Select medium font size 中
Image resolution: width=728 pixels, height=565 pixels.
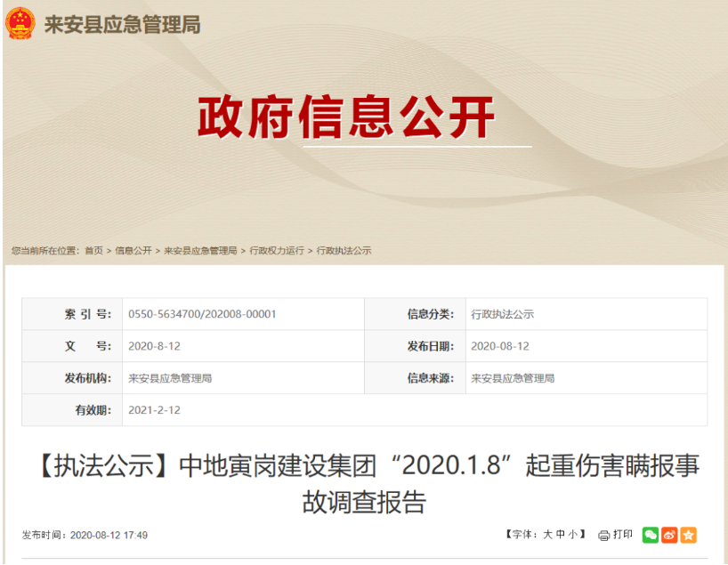[x=559, y=535]
